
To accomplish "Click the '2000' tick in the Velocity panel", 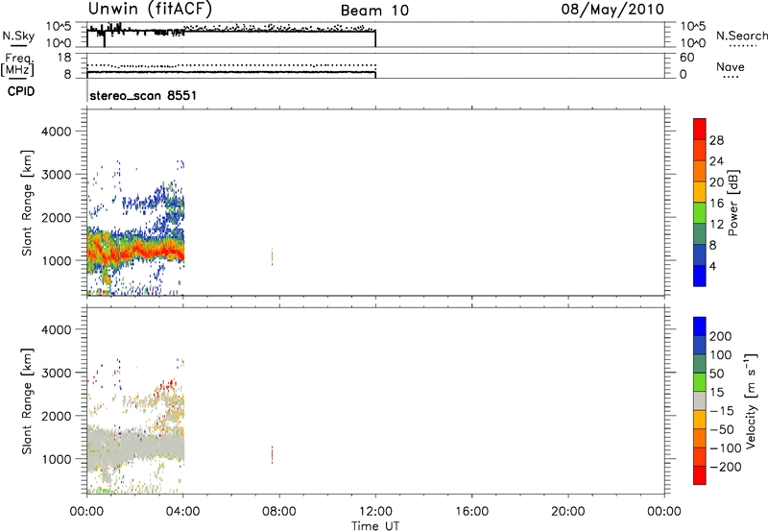I will tap(56, 416).
